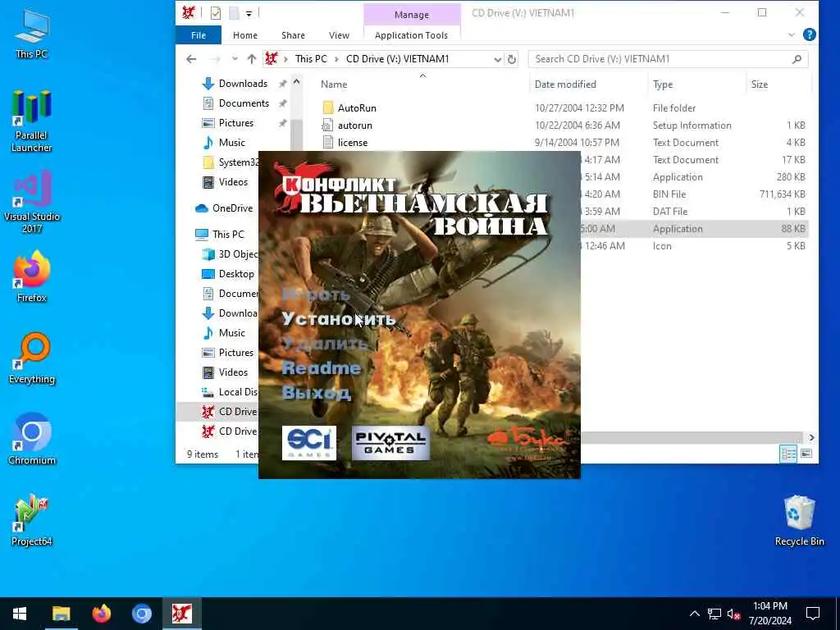Click horizontal scrollbar right arrow

[x=811, y=438]
